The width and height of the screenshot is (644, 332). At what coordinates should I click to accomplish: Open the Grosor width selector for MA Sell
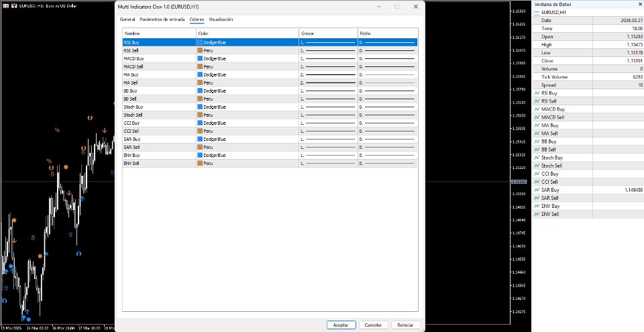[x=328, y=82]
